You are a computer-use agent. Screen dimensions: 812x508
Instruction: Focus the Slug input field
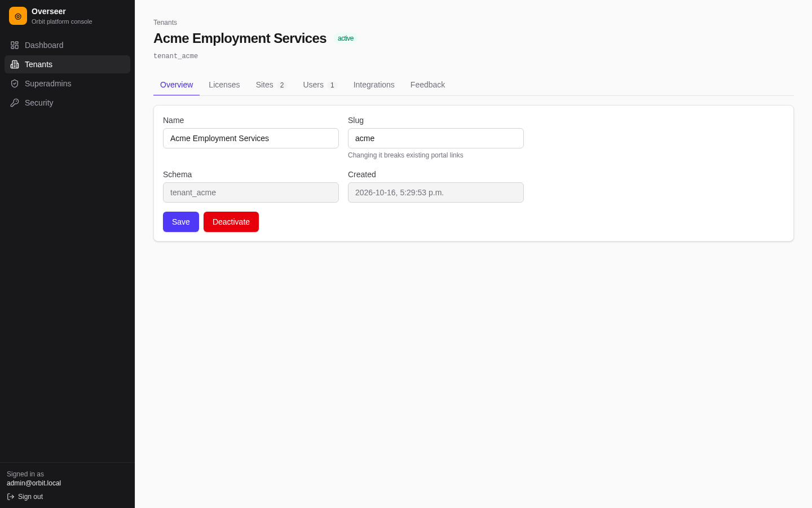coord(436,138)
